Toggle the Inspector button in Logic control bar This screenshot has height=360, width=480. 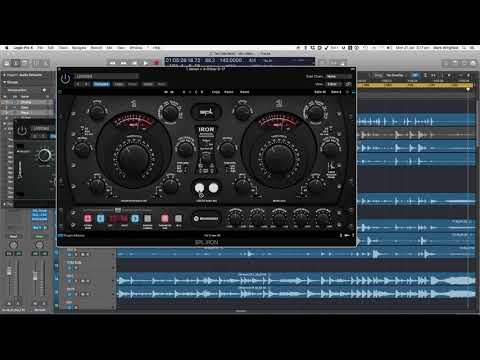pos(16,63)
